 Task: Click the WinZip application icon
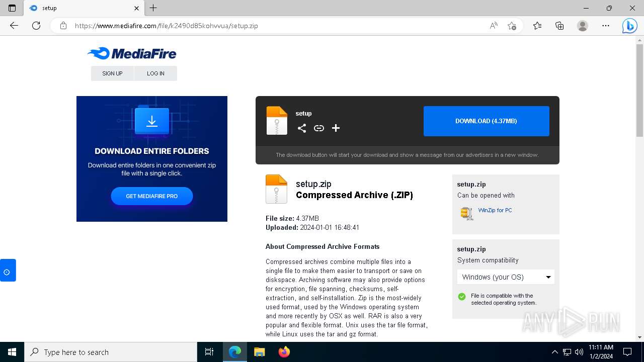click(x=467, y=213)
